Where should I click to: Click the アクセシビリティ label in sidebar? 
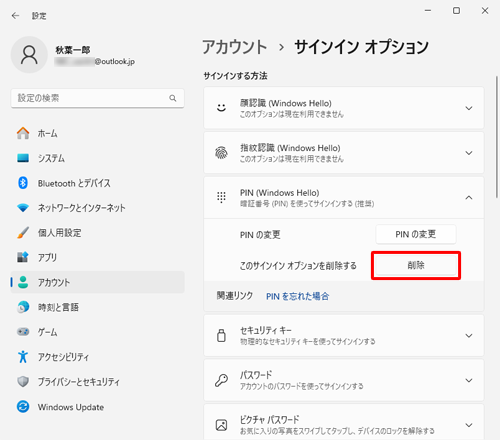63,357
